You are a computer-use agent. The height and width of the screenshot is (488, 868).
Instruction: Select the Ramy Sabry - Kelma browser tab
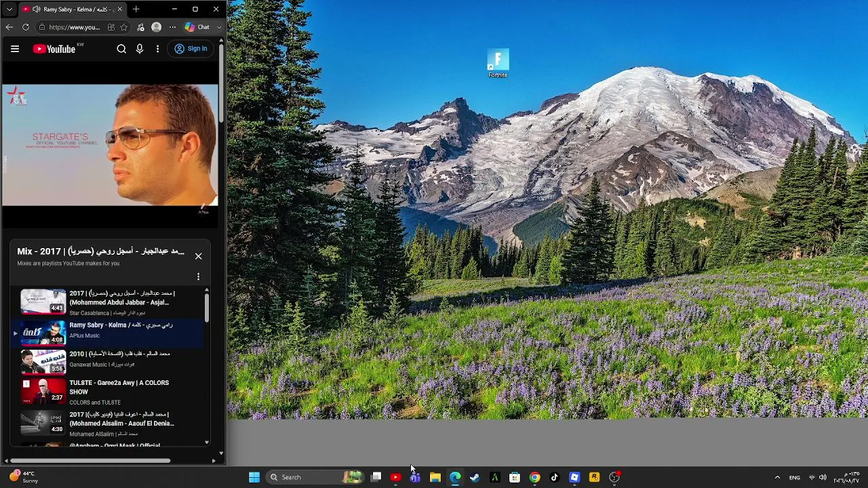pyautogui.click(x=72, y=9)
